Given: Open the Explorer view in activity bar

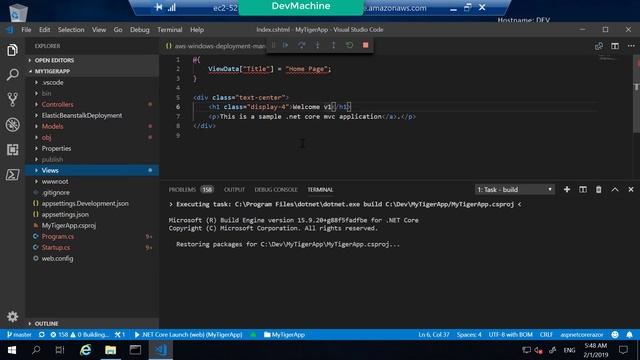Looking at the screenshot, I should 12,50.
